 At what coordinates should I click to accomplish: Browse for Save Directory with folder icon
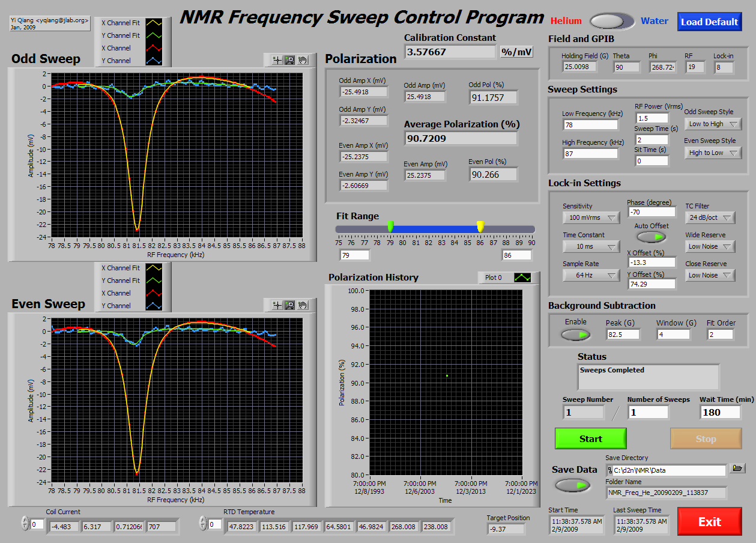(737, 468)
